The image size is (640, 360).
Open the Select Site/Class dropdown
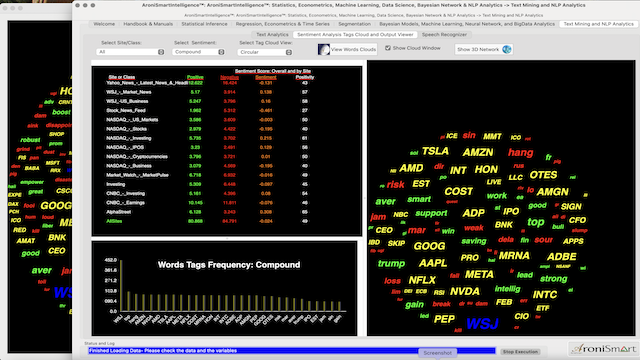(x=130, y=52)
